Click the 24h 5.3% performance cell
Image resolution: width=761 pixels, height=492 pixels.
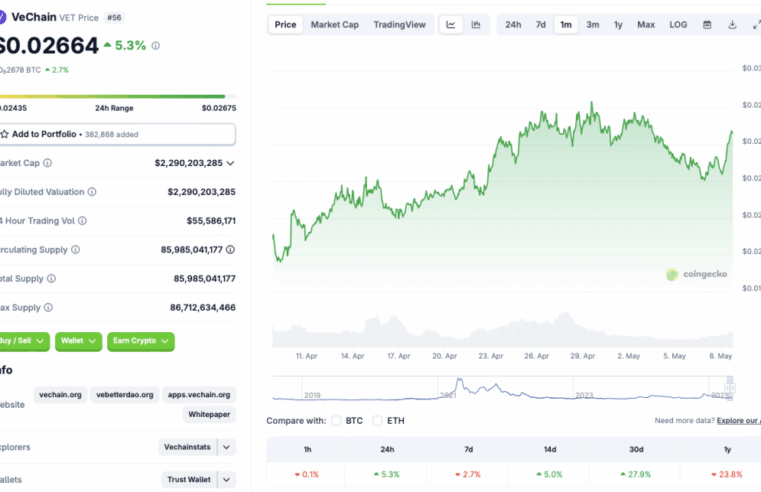pos(387,474)
